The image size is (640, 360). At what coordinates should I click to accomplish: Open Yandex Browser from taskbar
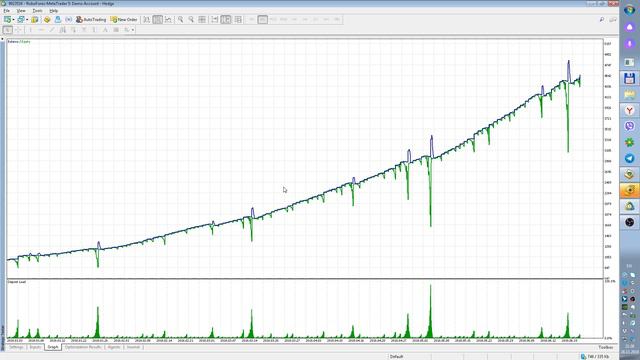click(x=629, y=111)
